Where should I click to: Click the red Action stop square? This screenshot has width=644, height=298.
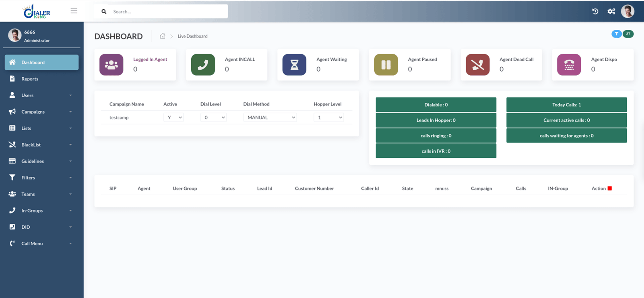(609, 188)
